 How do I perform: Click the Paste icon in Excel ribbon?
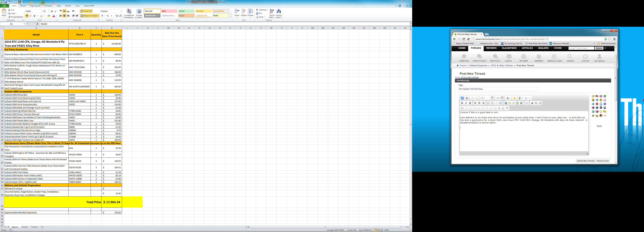[4, 11]
